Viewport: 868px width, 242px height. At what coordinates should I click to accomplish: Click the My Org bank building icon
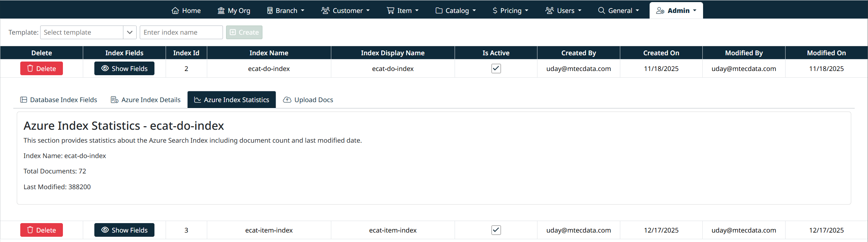coord(221,10)
